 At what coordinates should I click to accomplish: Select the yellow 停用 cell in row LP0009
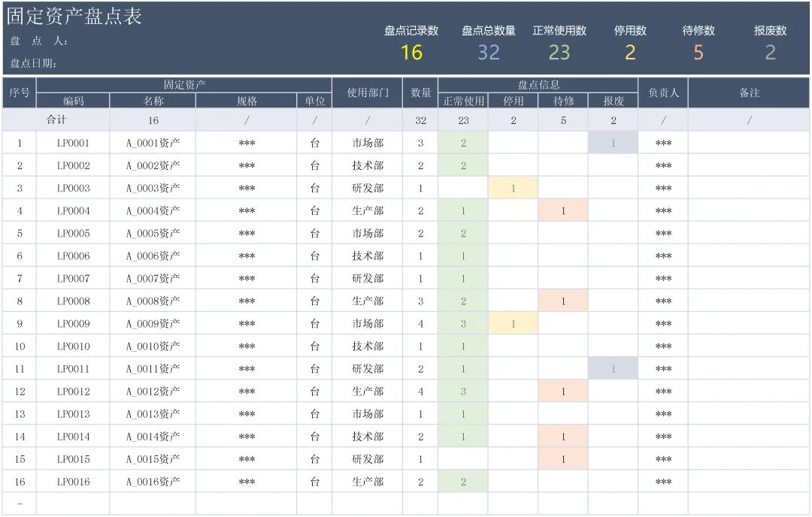pos(514,323)
